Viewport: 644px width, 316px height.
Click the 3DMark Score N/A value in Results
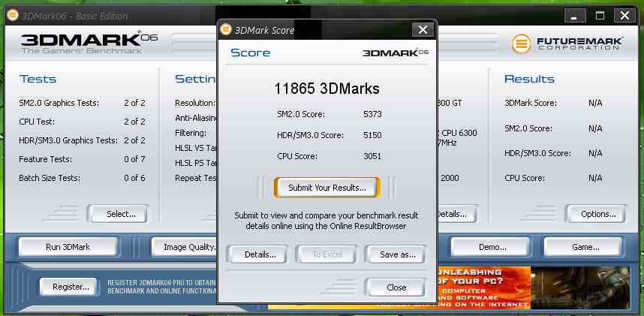pyautogui.click(x=595, y=103)
